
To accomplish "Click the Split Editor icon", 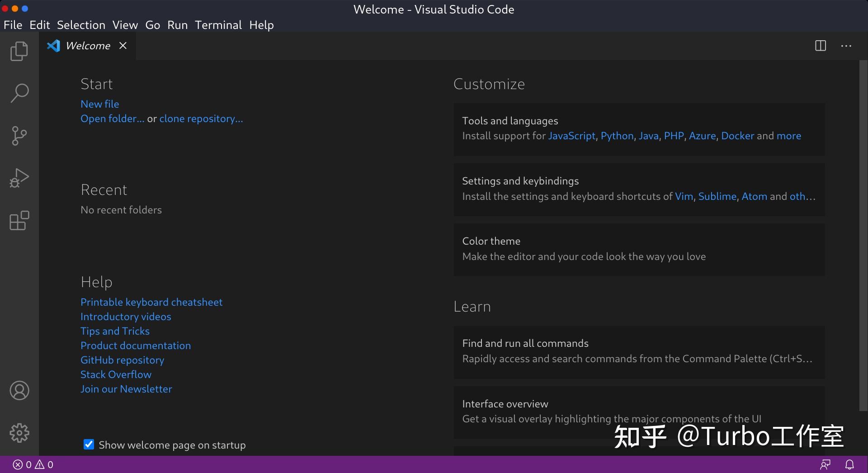I will click(820, 46).
